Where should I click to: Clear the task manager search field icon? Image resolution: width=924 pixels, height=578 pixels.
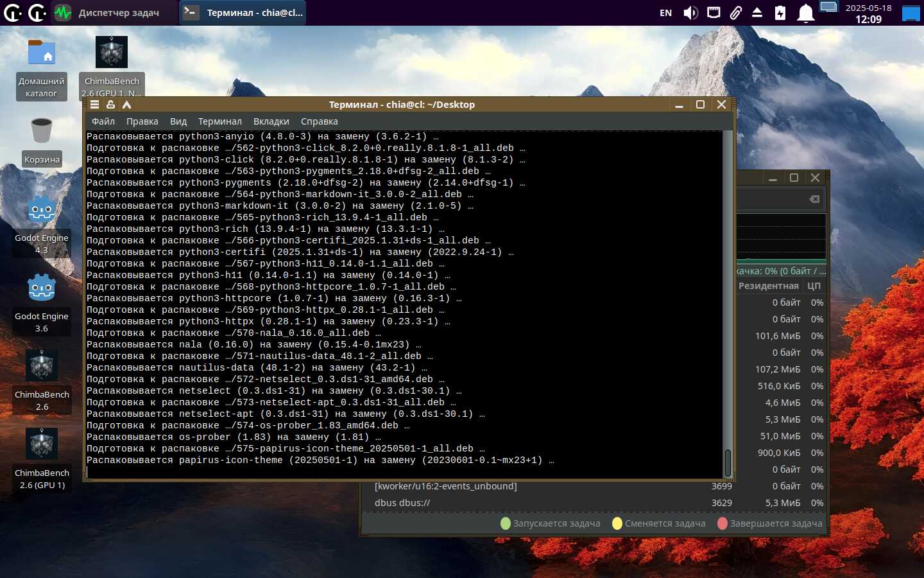click(814, 199)
